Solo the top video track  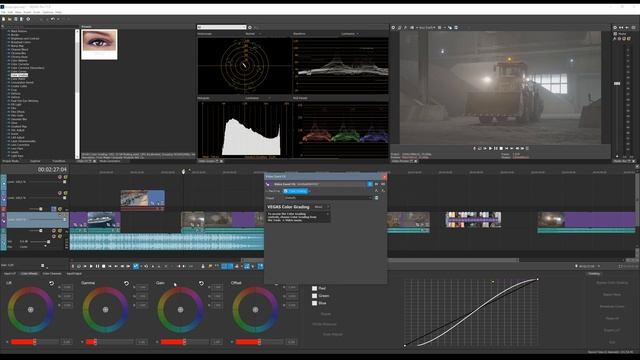click(x=65, y=177)
